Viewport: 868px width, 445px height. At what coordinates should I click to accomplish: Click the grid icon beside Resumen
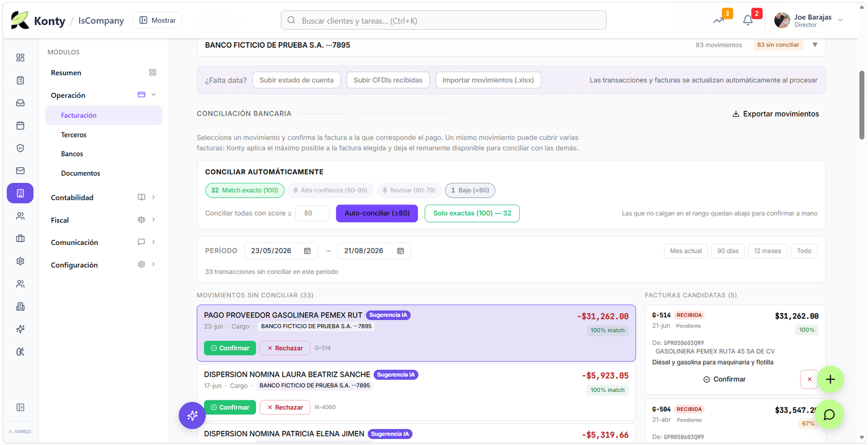coord(152,73)
